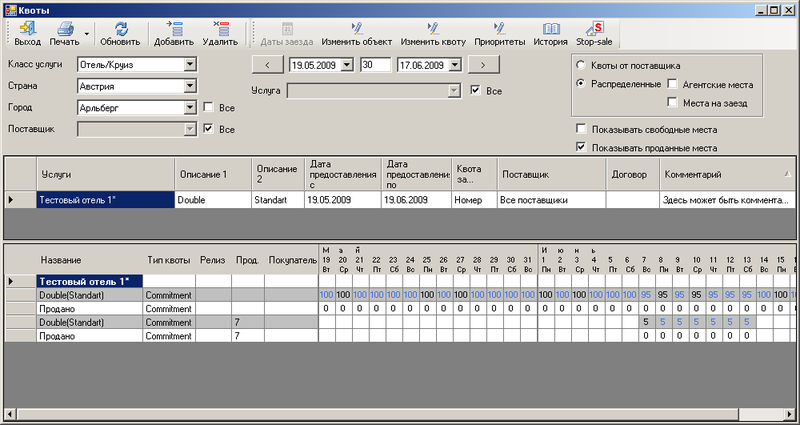Expand the Класс услуги dropdown
800x425 pixels.
[x=189, y=65]
